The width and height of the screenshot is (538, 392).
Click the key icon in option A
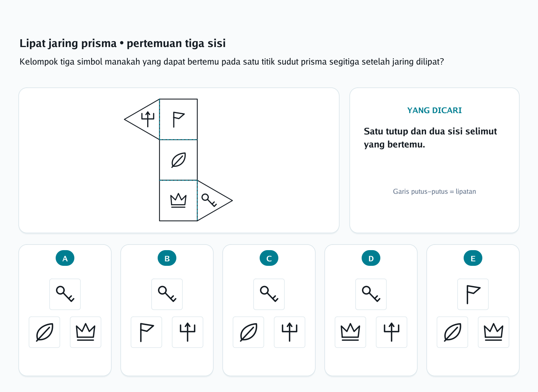(65, 294)
